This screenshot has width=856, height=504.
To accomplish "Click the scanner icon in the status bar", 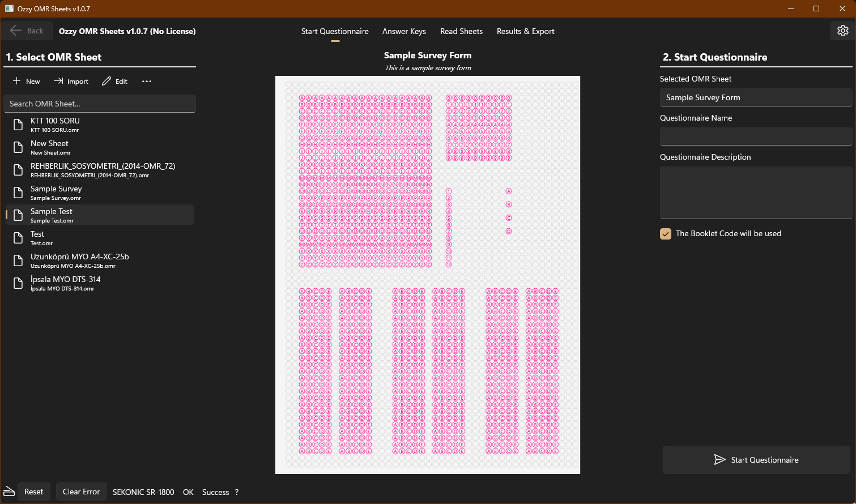I will pyautogui.click(x=8, y=492).
